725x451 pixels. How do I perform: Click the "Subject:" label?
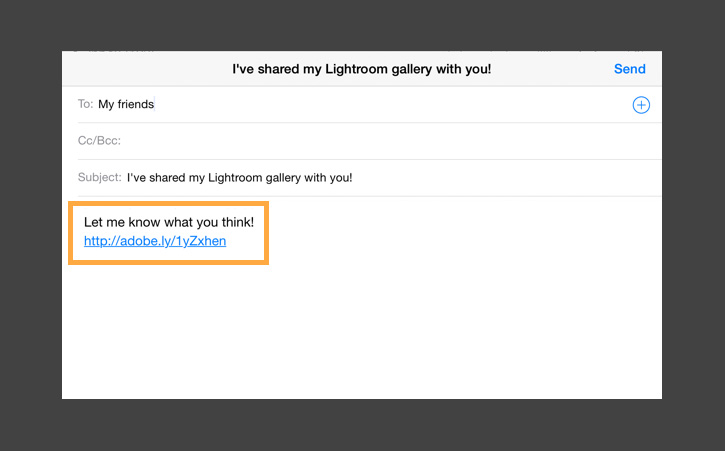[100, 178]
